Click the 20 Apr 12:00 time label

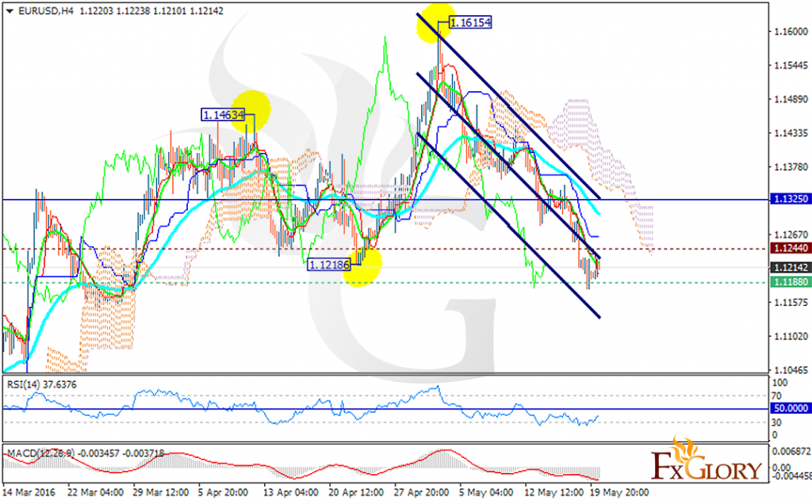[356, 492]
